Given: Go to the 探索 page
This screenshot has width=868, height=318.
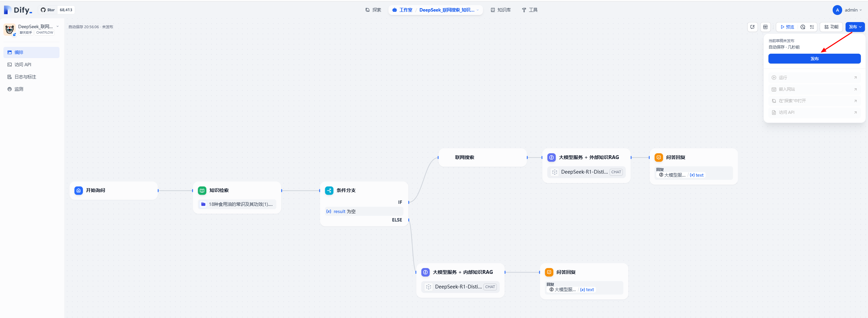Looking at the screenshot, I should pyautogui.click(x=373, y=10).
